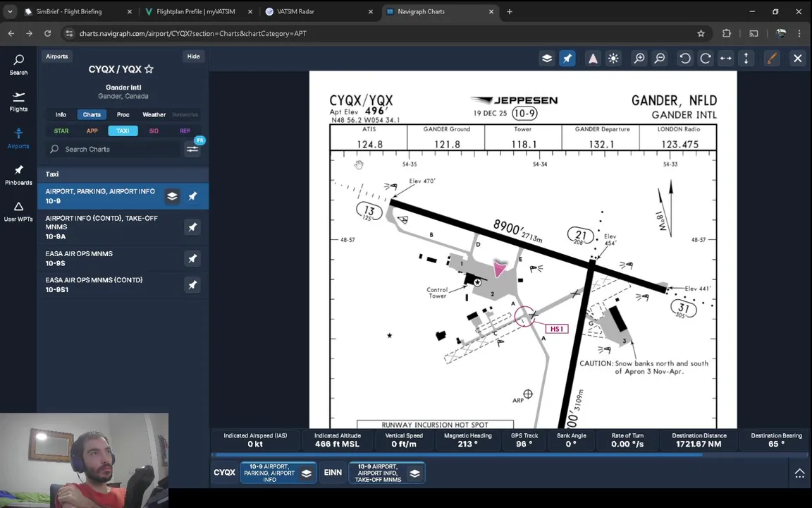This screenshot has width=812, height=508.
Task: Close the chart viewer with X
Action: pos(797,59)
